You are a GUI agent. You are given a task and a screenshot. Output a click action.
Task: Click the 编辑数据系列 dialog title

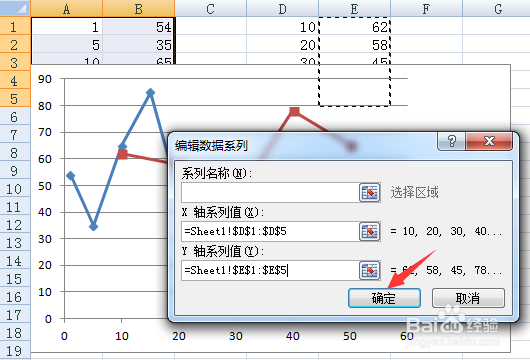click(211, 146)
